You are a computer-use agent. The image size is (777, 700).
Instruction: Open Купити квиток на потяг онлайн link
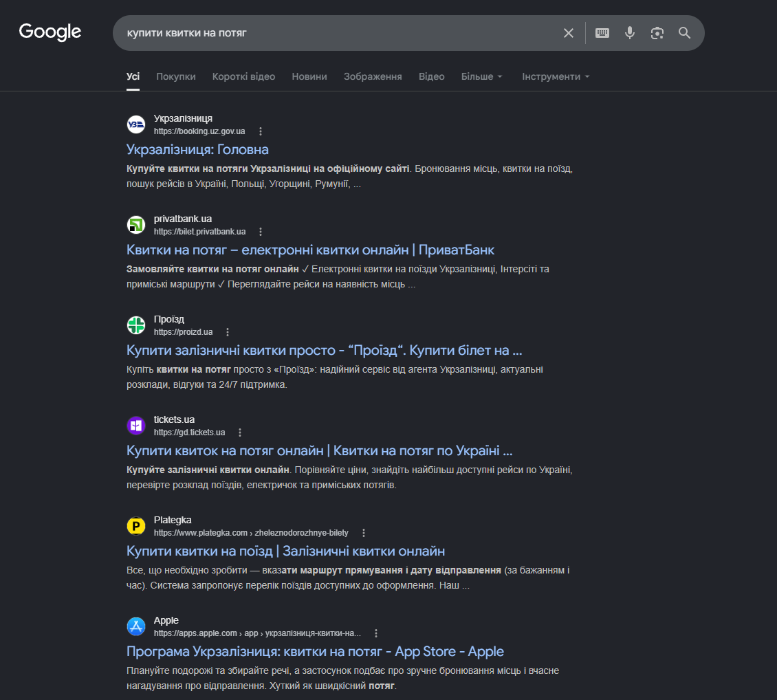tap(320, 451)
